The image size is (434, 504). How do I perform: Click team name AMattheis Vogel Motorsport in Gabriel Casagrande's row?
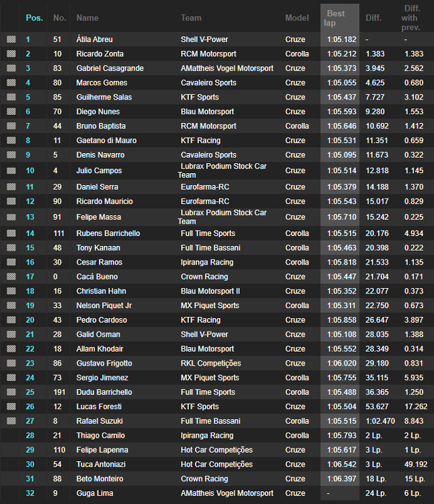(227, 68)
